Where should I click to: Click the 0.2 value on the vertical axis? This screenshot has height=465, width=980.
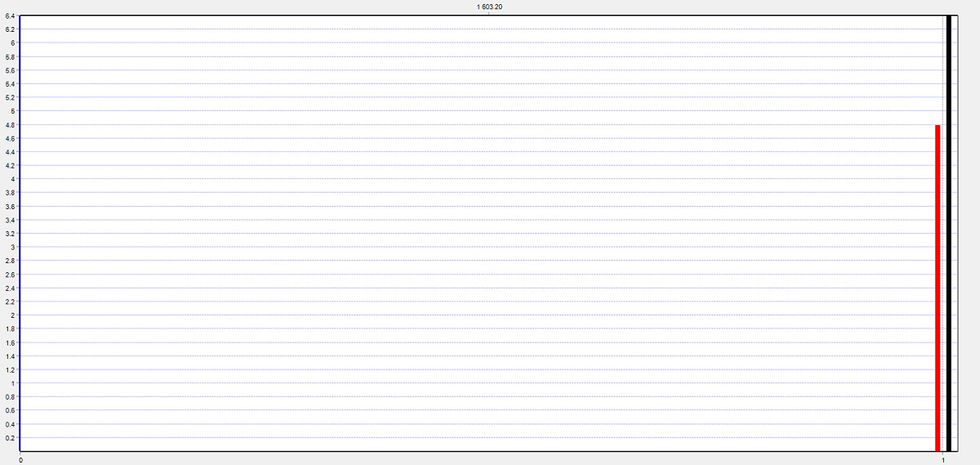click(10, 437)
